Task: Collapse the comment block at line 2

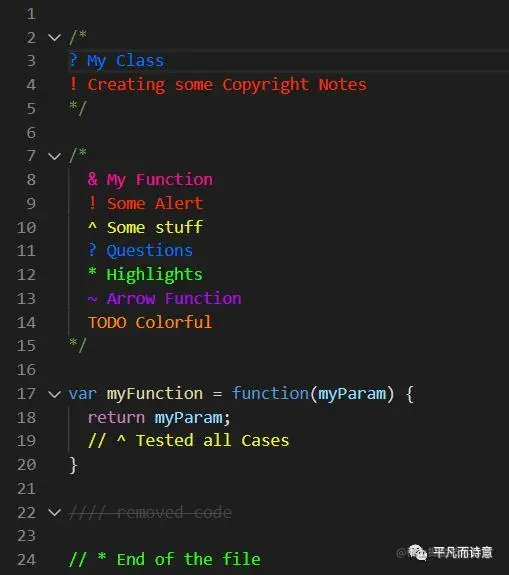Action: (x=54, y=37)
